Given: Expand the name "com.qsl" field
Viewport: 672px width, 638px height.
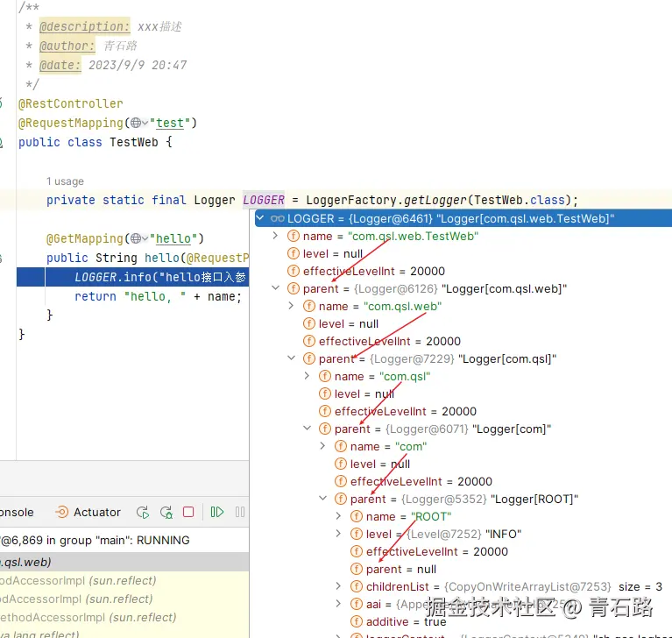Looking at the screenshot, I should pyautogui.click(x=307, y=376).
